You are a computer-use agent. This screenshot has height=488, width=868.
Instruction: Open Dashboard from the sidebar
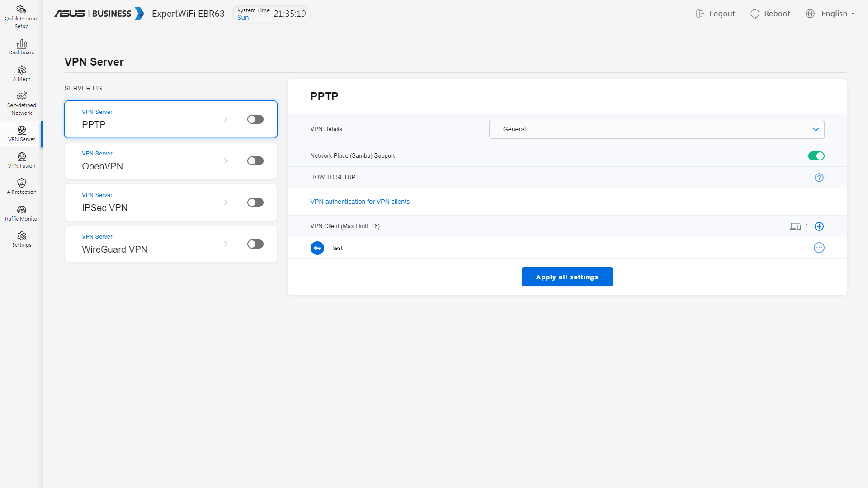(21, 47)
